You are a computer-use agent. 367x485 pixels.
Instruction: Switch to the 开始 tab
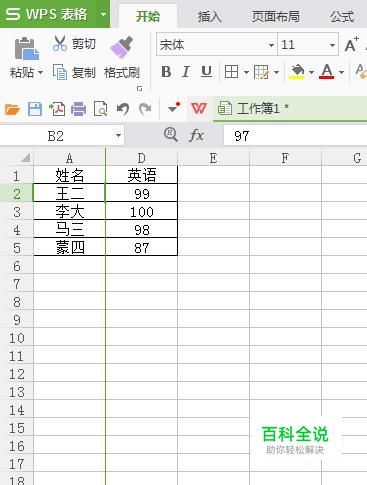148,16
